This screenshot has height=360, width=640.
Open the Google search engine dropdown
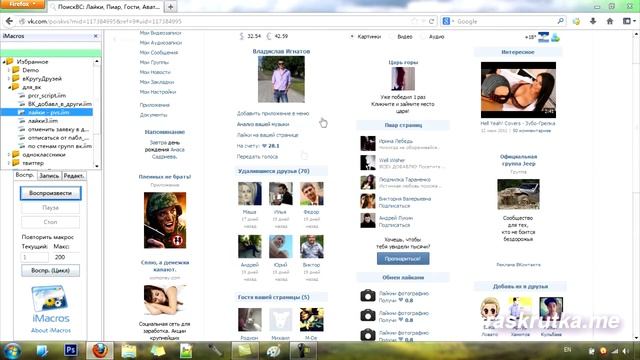pos(448,21)
